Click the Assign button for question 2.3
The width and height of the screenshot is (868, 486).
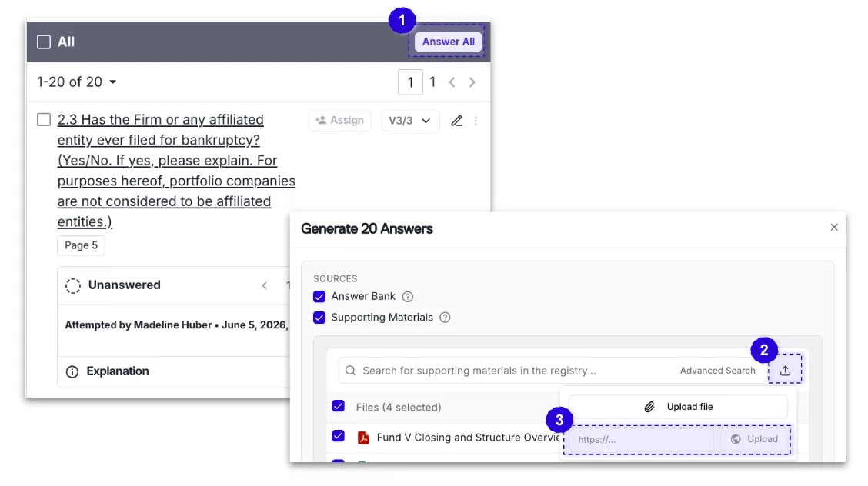coord(339,120)
